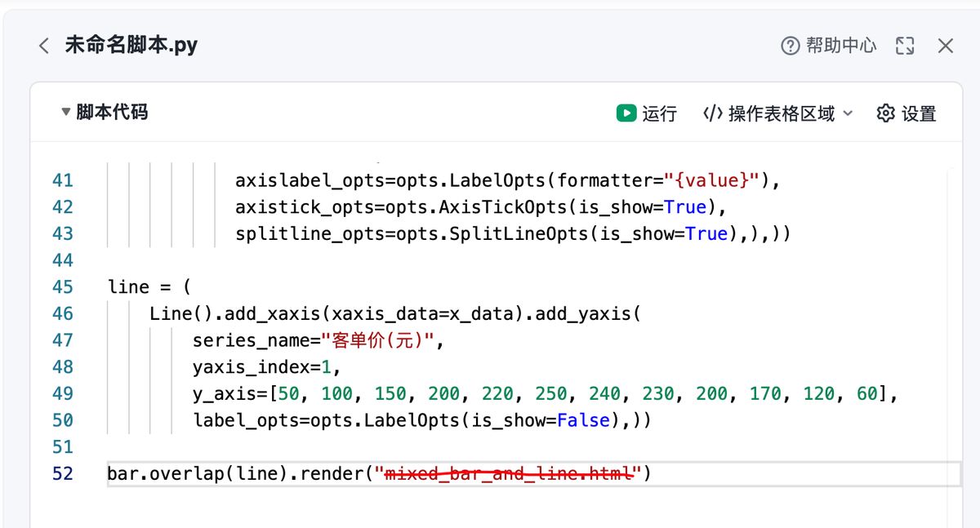
Task: Click line number 52 in gutter
Action: click(62, 473)
